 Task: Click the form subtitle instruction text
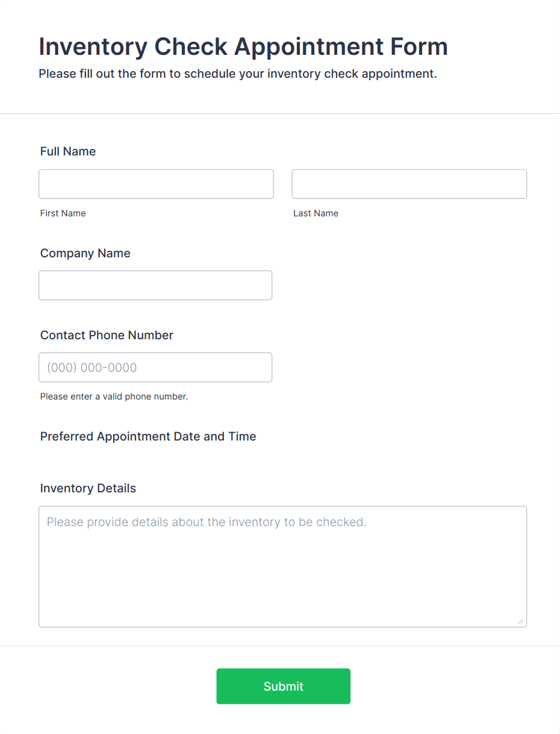[x=238, y=74]
